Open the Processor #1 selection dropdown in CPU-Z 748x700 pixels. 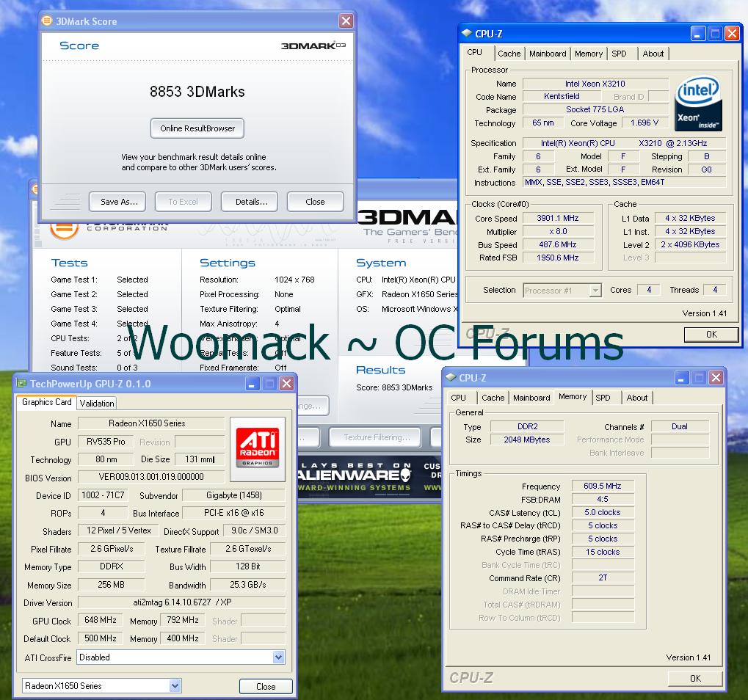coord(562,290)
